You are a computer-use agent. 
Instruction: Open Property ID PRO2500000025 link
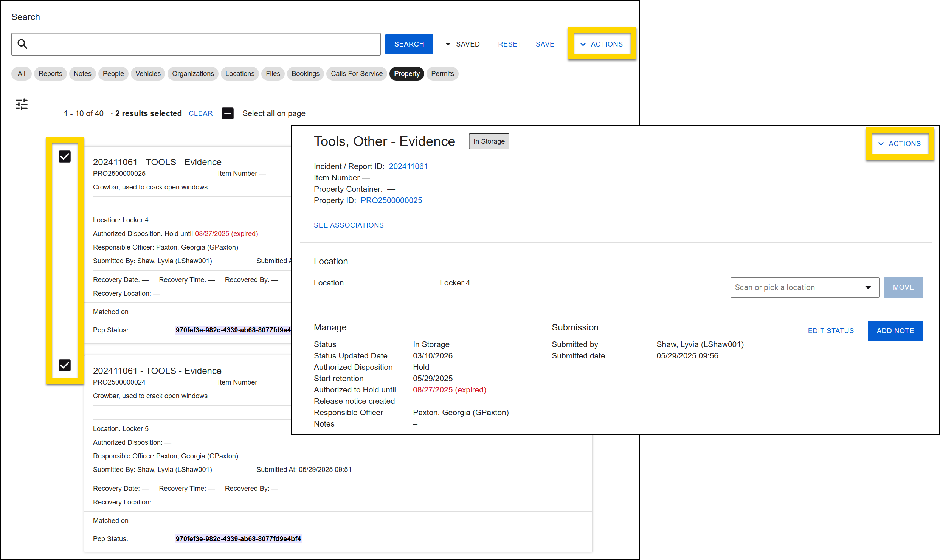coord(391,200)
